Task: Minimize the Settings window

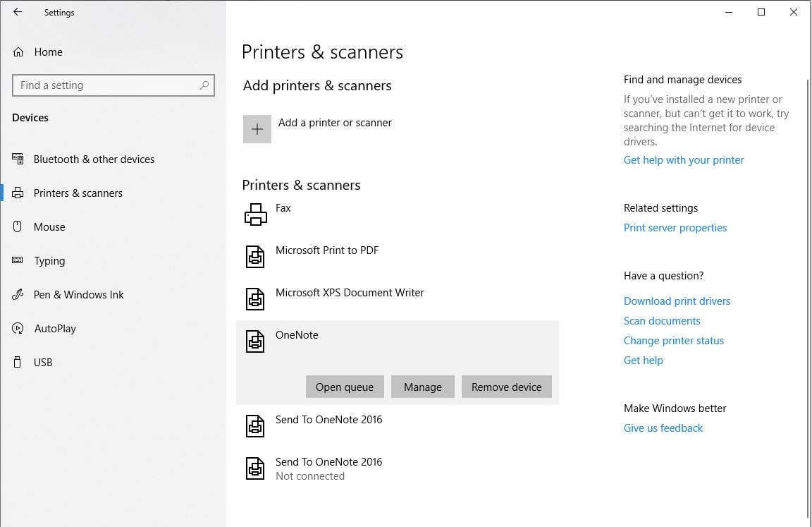Action: pos(729,12)
